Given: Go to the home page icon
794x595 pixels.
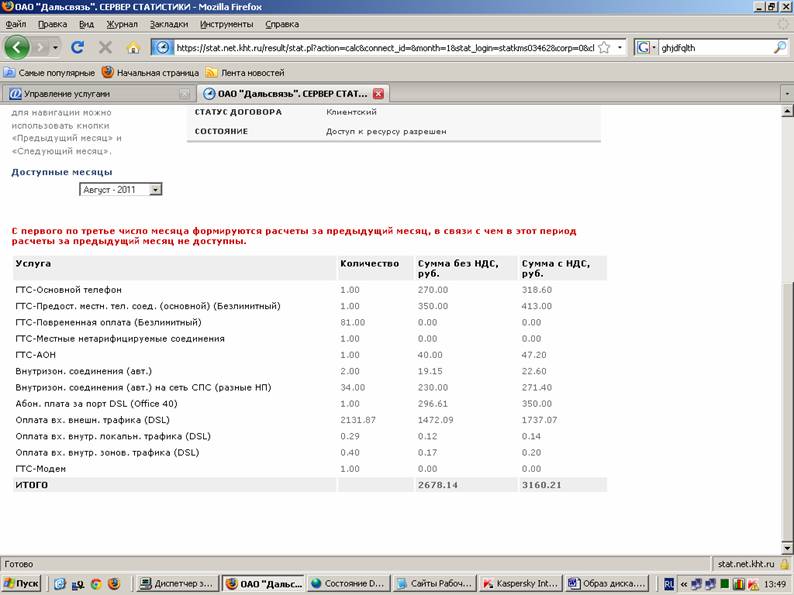Looking at the screenshot, I should (133, 47).
